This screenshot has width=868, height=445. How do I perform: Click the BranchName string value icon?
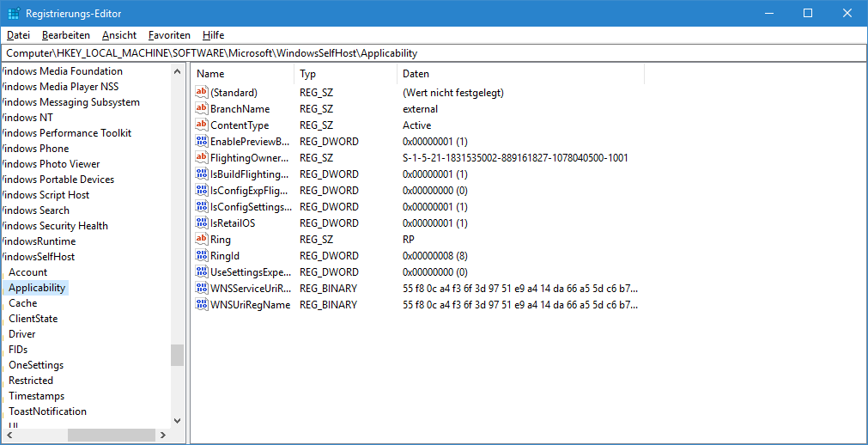pos(202,108)
